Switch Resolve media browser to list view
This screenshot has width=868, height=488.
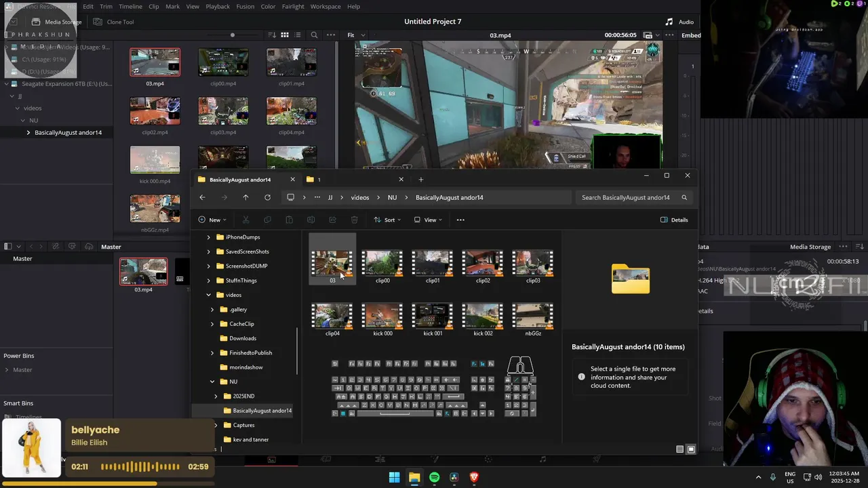(298, 35)
